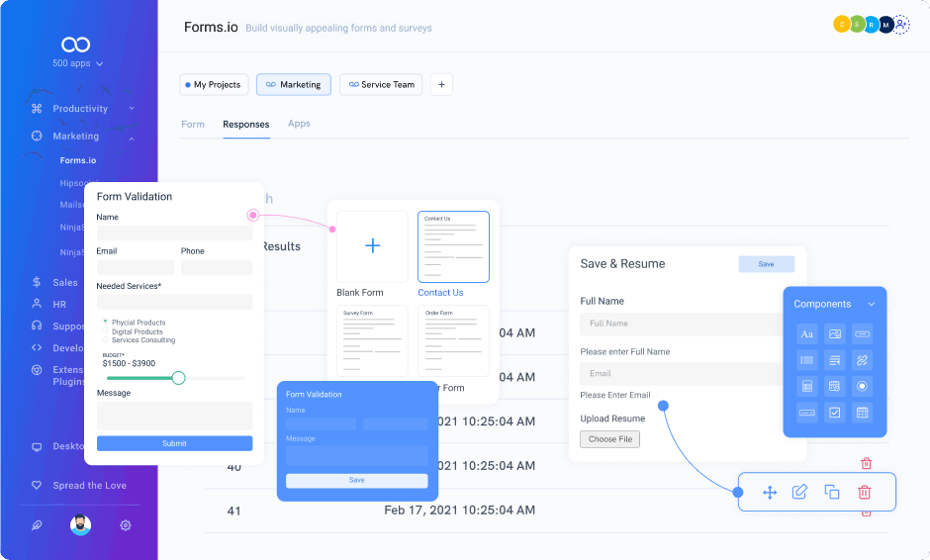Click the HR person icon
The height and width of the screenshot is (560, 930).
[37, 304]
